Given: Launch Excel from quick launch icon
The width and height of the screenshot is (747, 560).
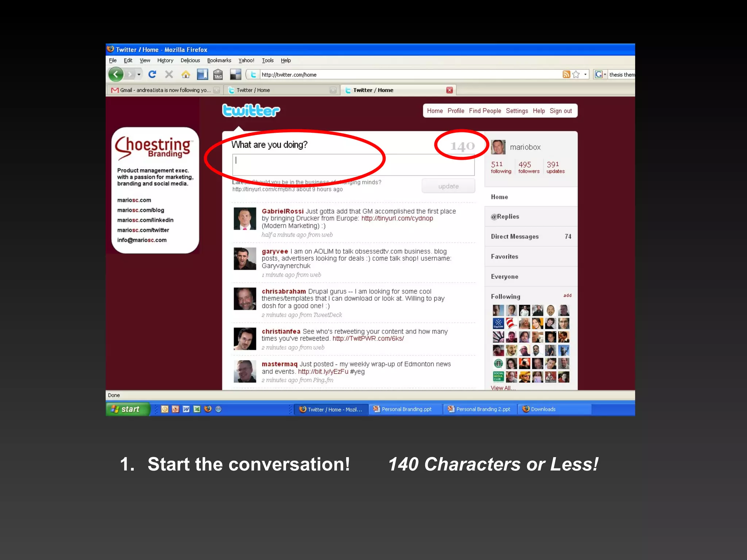Looking at the screenshot, I should point(197,409).
